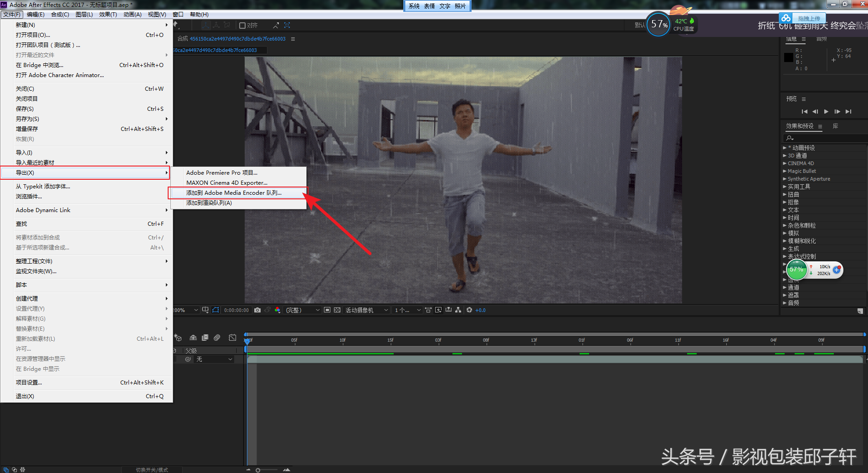Open the (完整) resolution dropdown

[303, 310]
